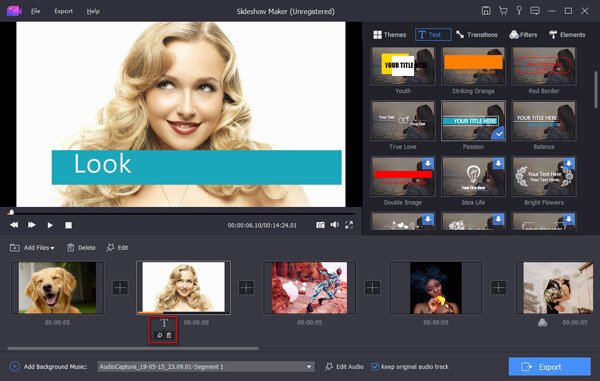Click the text styles panel vertical scrollbar
The width and height of the screenshot is (600, 381).
[595, 90]
